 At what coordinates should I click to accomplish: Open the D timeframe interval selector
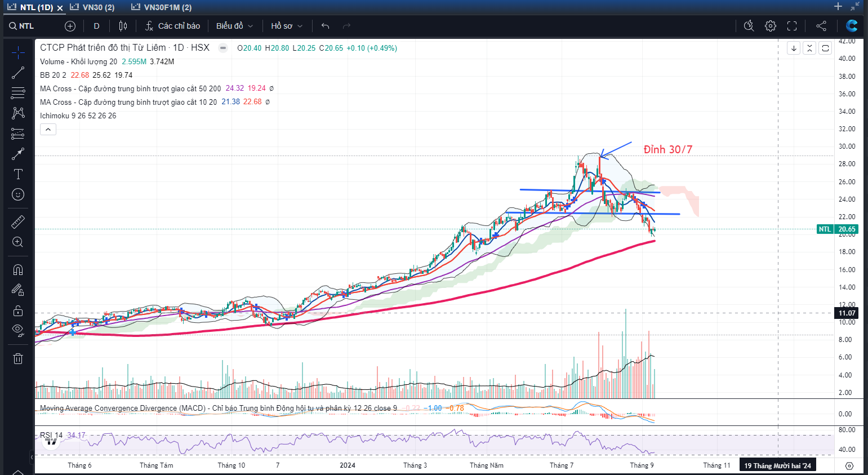96,26
